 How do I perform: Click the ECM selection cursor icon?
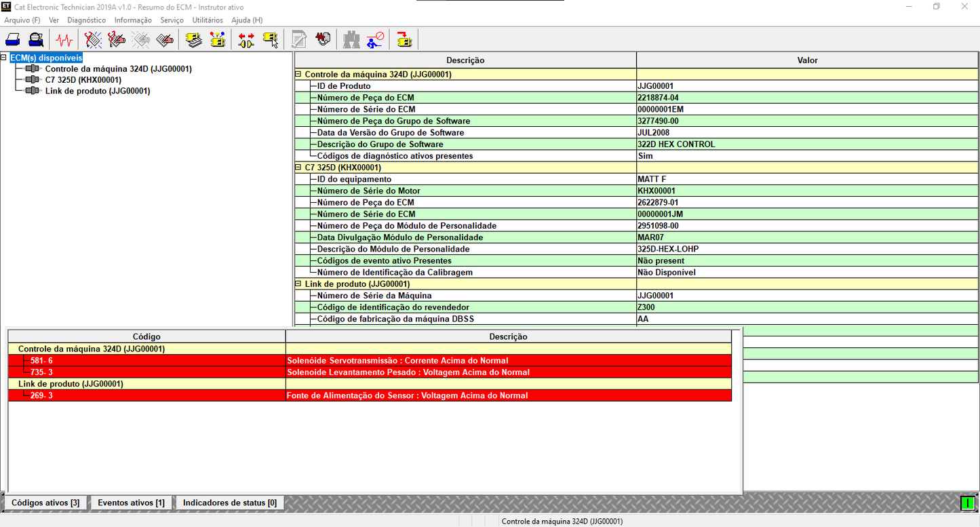pos(271,40)
